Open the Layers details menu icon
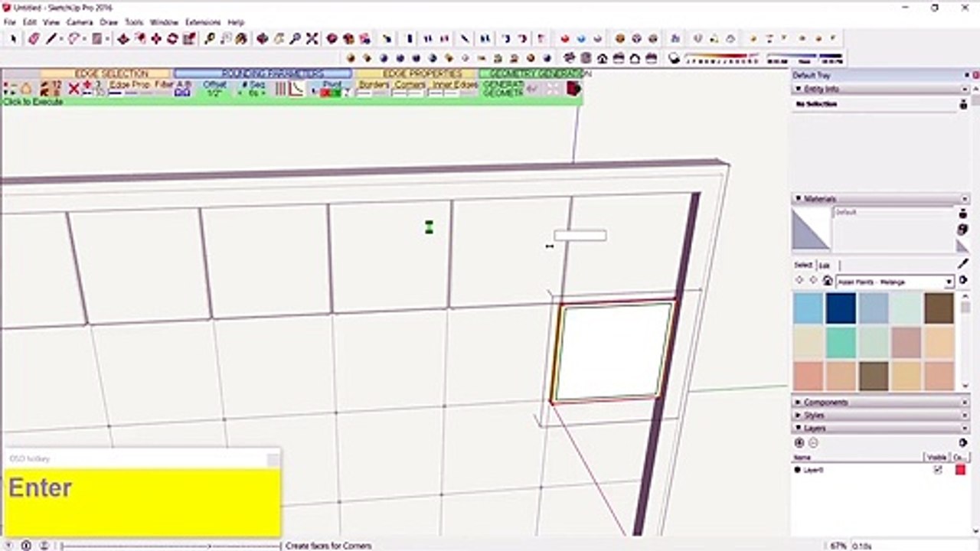Viewport: 980px width, 551px height. pyautogui.click(x=963, y=443)
